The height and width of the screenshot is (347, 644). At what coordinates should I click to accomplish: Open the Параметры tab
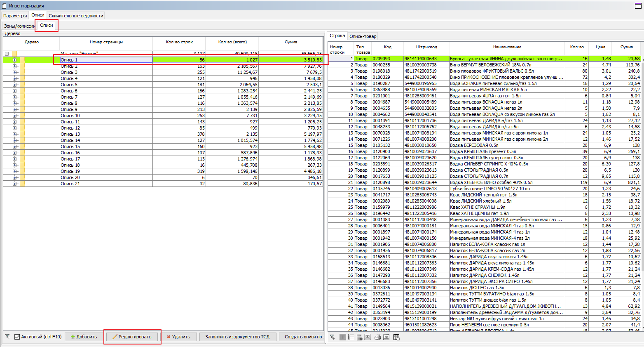15,16
